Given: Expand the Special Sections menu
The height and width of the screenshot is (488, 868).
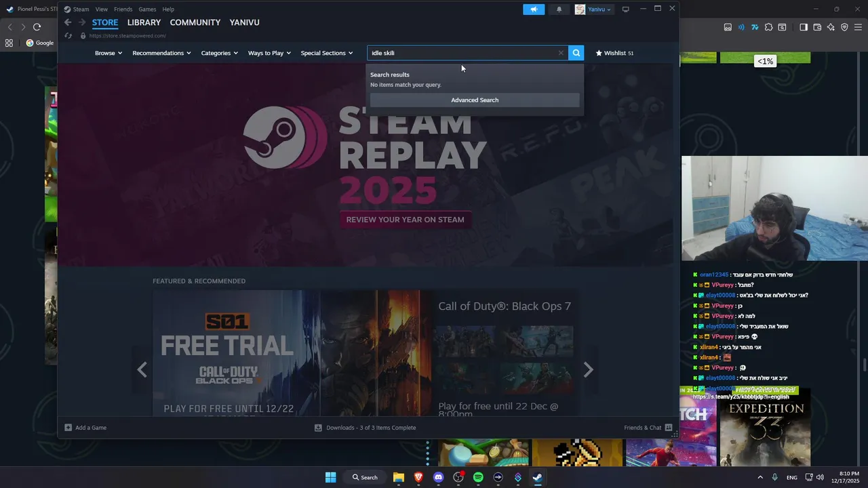Looking at the screenshot, I should 327,53.
